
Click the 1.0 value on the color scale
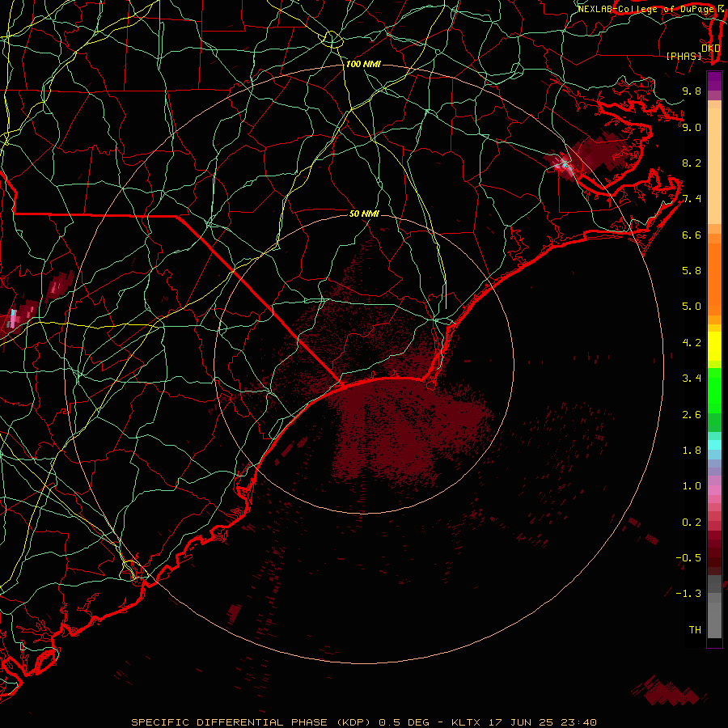coord(692,485)
